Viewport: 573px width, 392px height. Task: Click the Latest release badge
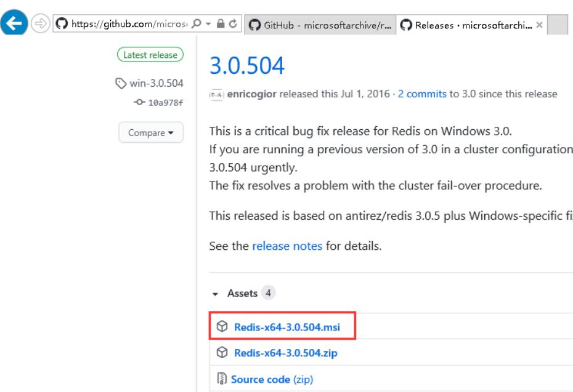pos(150,55)
